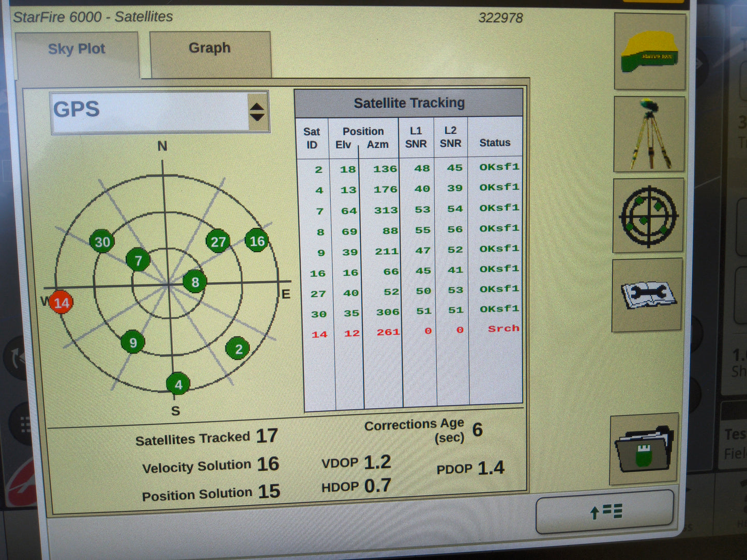Viewport: 747px width, 560px height.
Task: Select the Sky Plot tab
Action: tap(77, 48)
